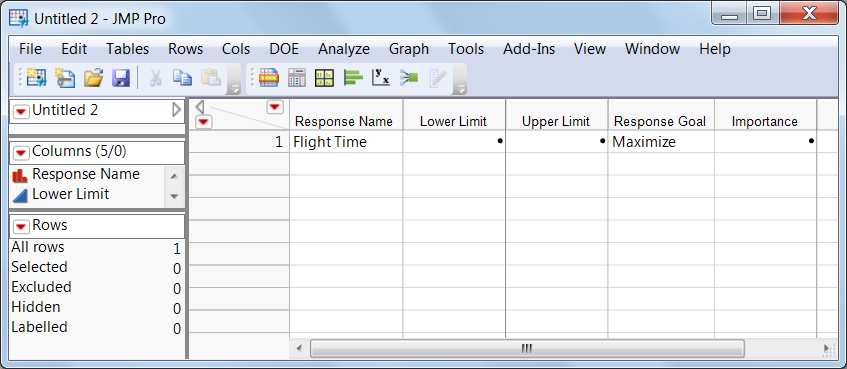
Task: Click the horizontal scrollbar left arrow
Action: click(x=300, y=348)
